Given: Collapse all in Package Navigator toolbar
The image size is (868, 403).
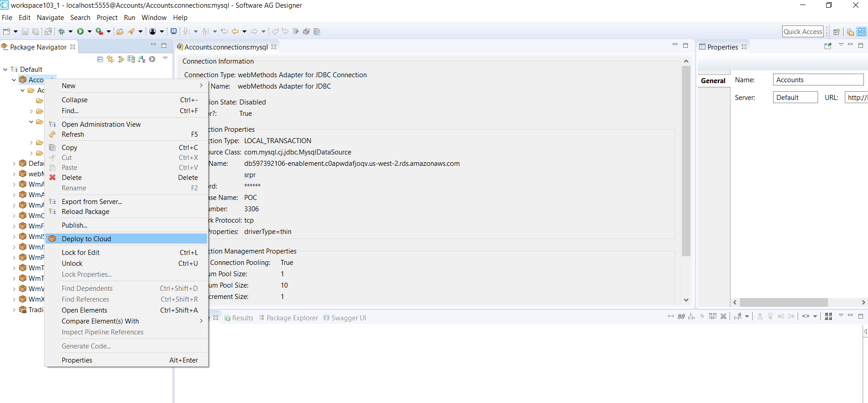Looking at the screenshot, I should pyautogui.click(x=100, y=59).
